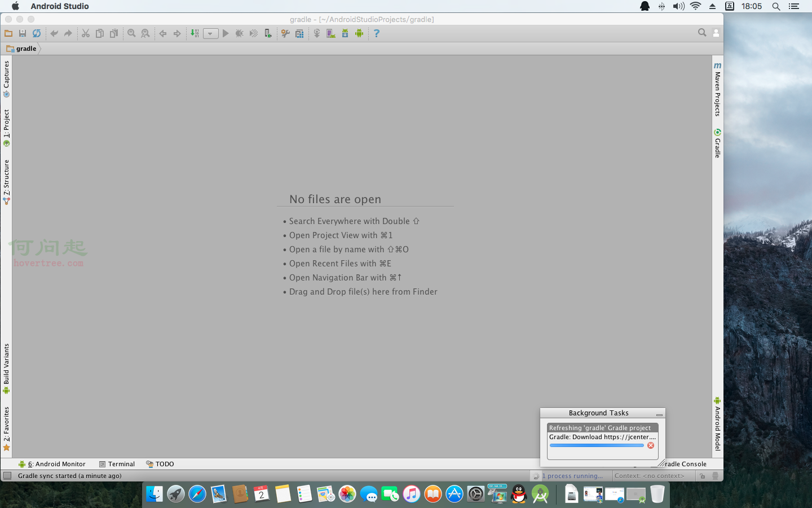Open Notification Center list icon
This screenshot has height=508, width=812.
click(794, 6)
